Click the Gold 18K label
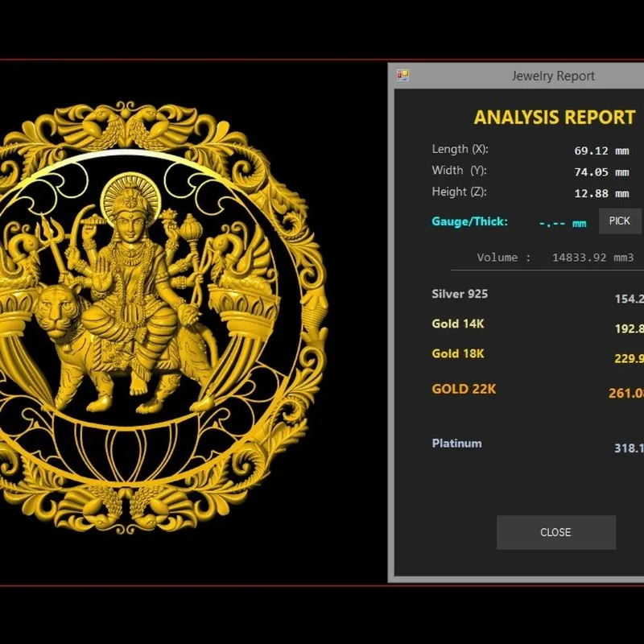 click(458, 353)
